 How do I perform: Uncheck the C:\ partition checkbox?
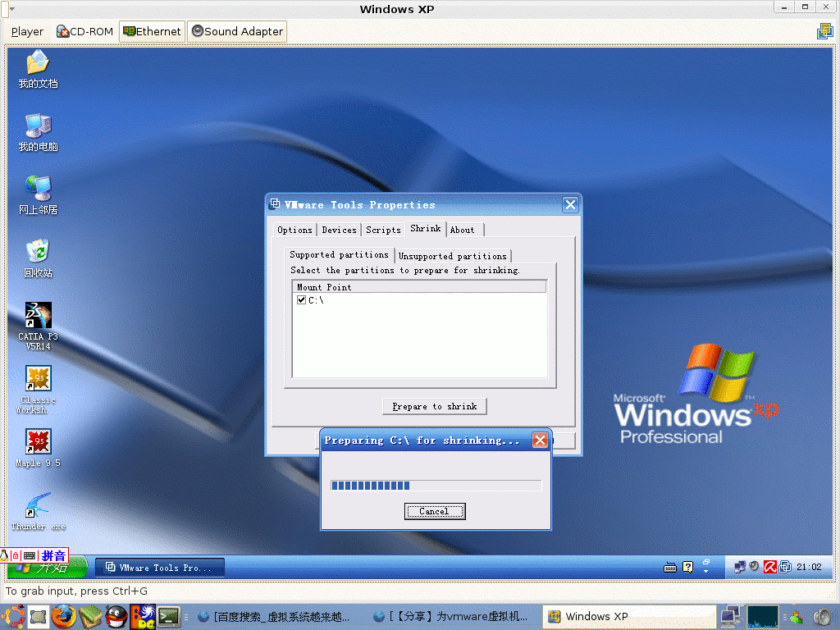[302, 300]
